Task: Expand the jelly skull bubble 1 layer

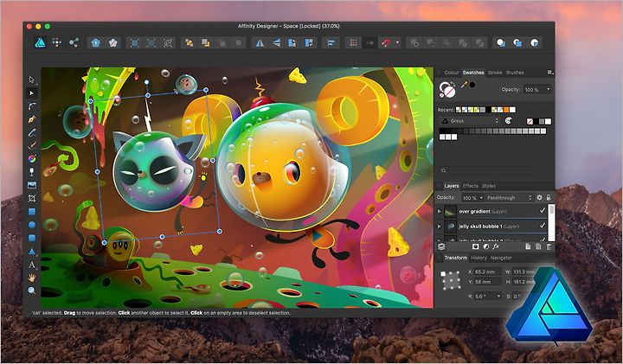Action: pos(440,227)
